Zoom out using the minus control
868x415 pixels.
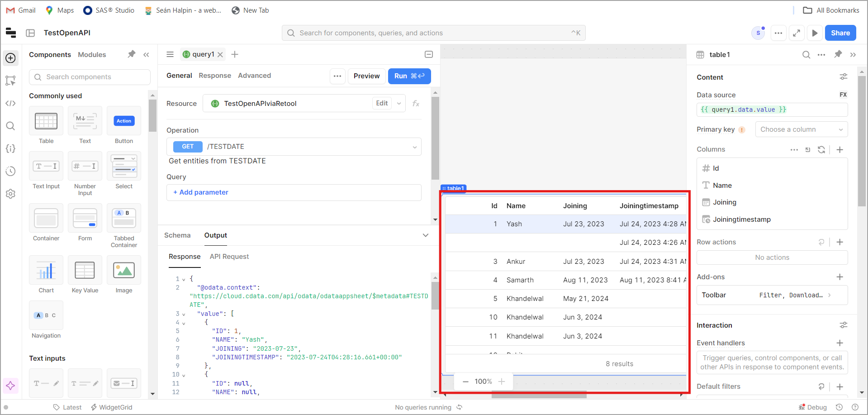pyautogui.click(x=465, y=382)
